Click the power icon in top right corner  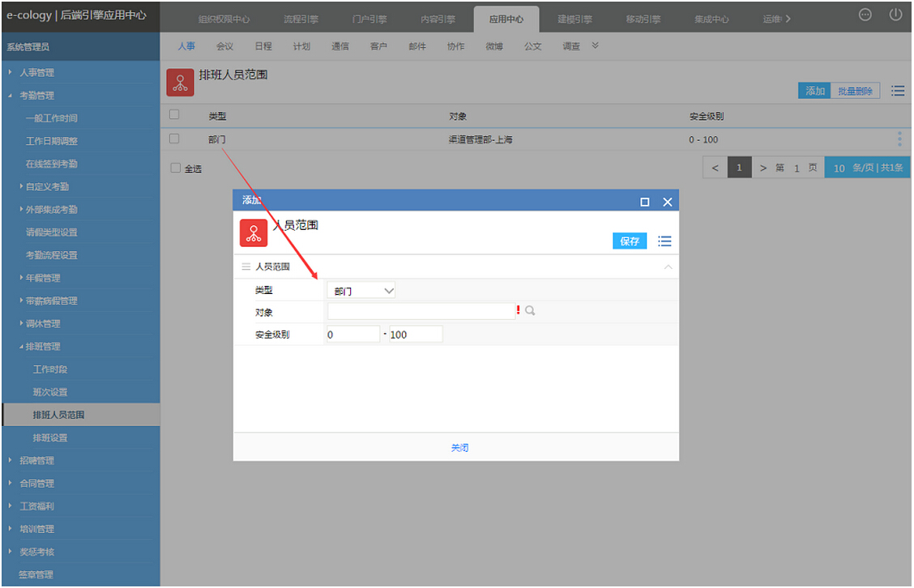pyautogui.click(x=895, y=15)
